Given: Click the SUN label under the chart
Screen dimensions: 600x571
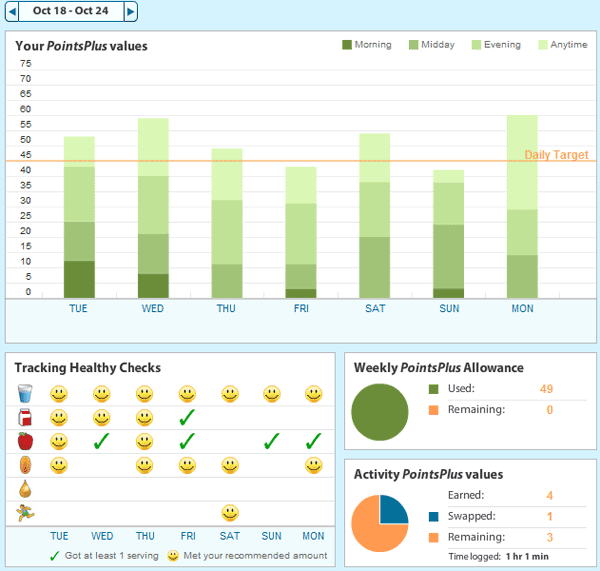Looking at the screenshot, I should (449, 308).
